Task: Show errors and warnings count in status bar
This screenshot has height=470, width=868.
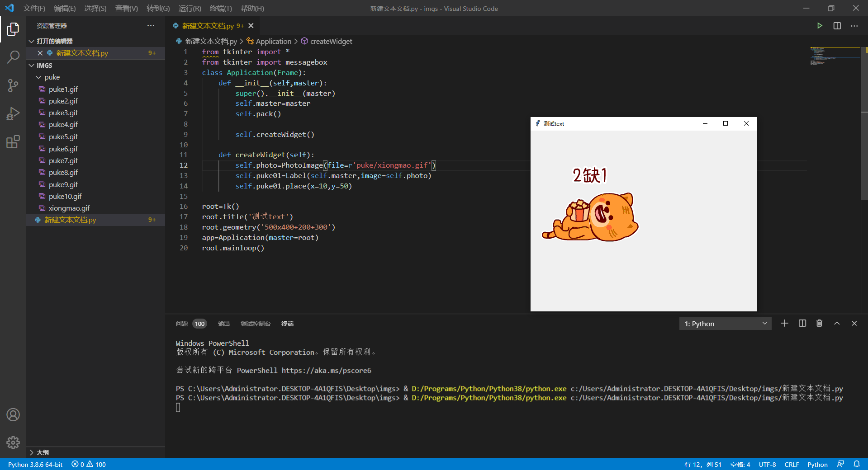Action: 89,464
